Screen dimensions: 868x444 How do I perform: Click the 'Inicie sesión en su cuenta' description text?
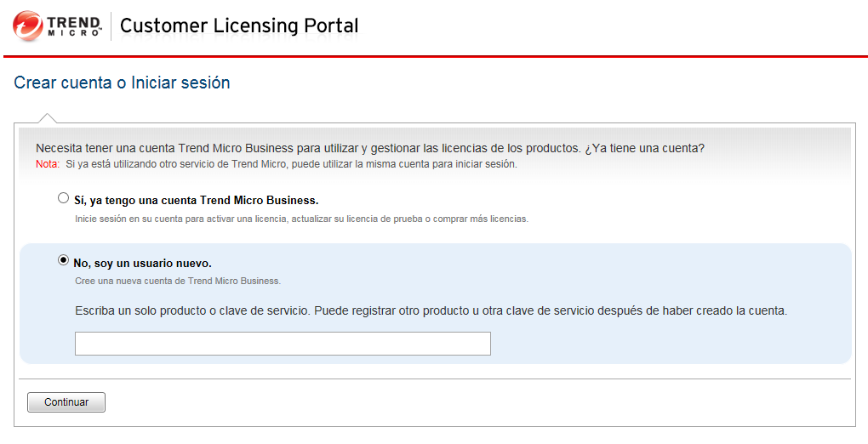pyautogui.click(x=301, y=219)
